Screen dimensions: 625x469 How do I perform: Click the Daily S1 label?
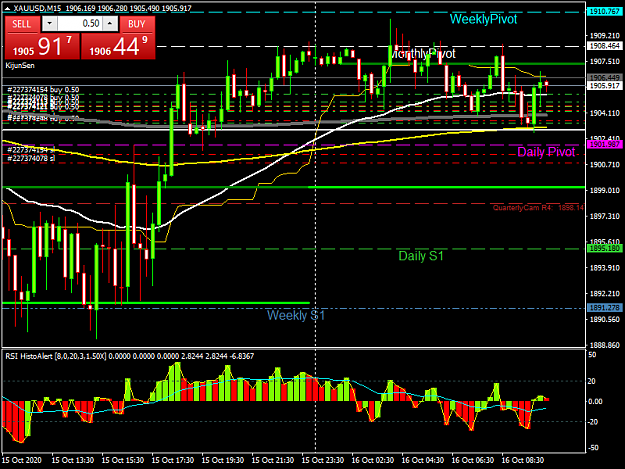point(421,256)
